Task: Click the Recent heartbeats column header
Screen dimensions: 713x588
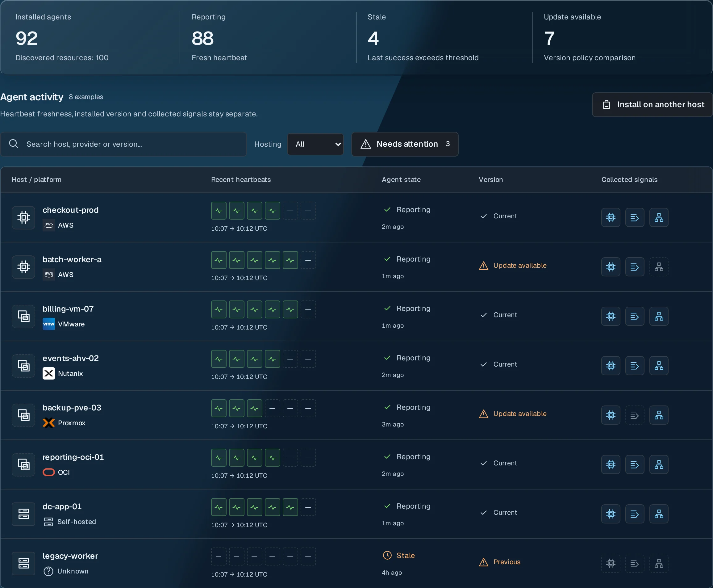Action: [241, 180]
